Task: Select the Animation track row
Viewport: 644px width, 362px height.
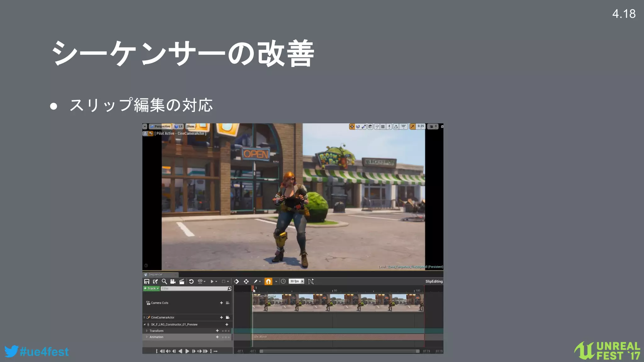Action: pyautogui.click(x=187, y=337)
